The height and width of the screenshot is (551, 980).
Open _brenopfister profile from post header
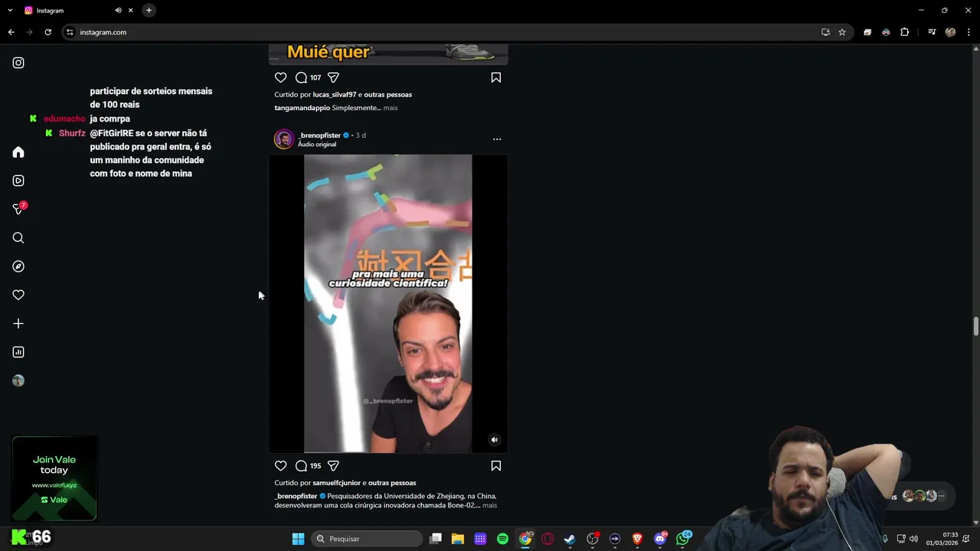[x=319, y=135]
